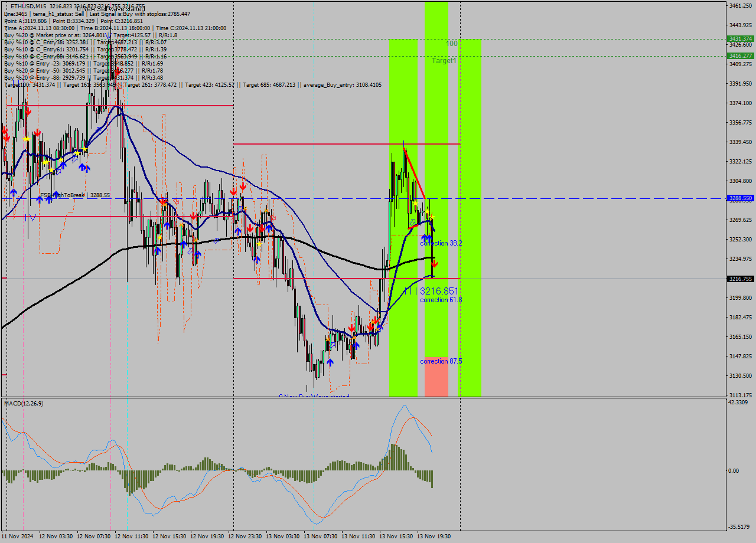Click the '13 Nov 07:30' time label
The height and width of the screenshot is (543, 756).
point(321,537)
